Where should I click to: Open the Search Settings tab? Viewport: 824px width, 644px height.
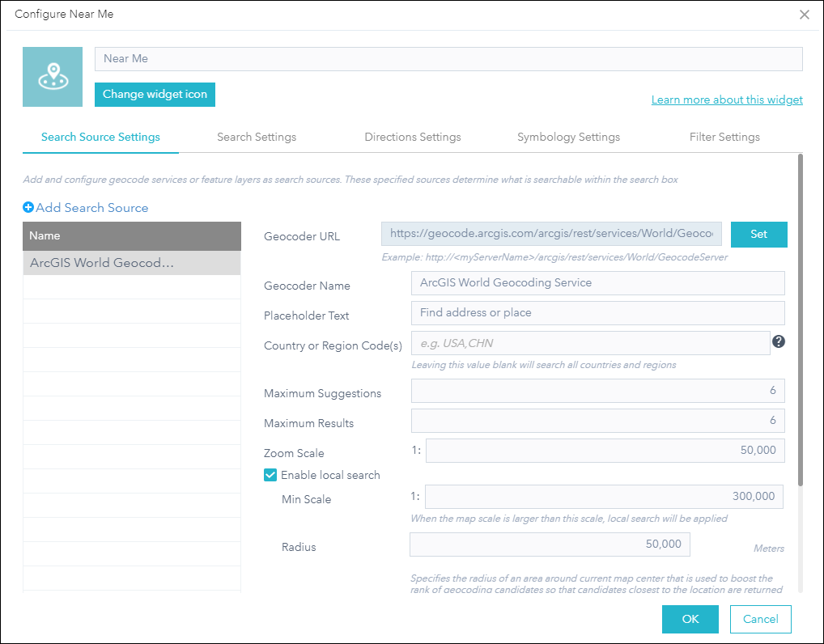(x=257, y=137)
